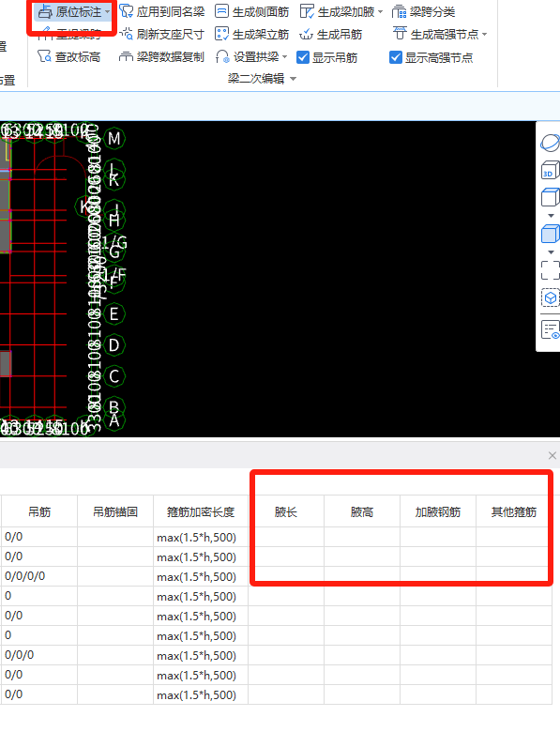
Task: Click the 其他箍筋 column header
Action: coord(514,511)
